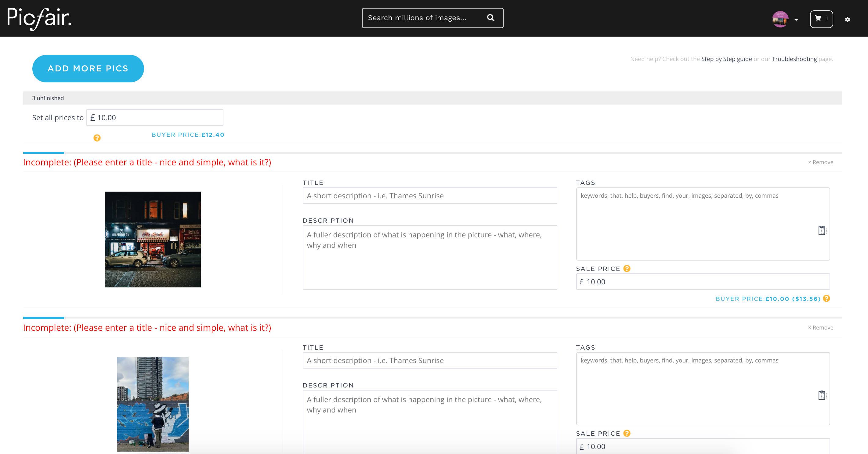
Task: Click first Sale Price help icon
Action: click(627, 268)
